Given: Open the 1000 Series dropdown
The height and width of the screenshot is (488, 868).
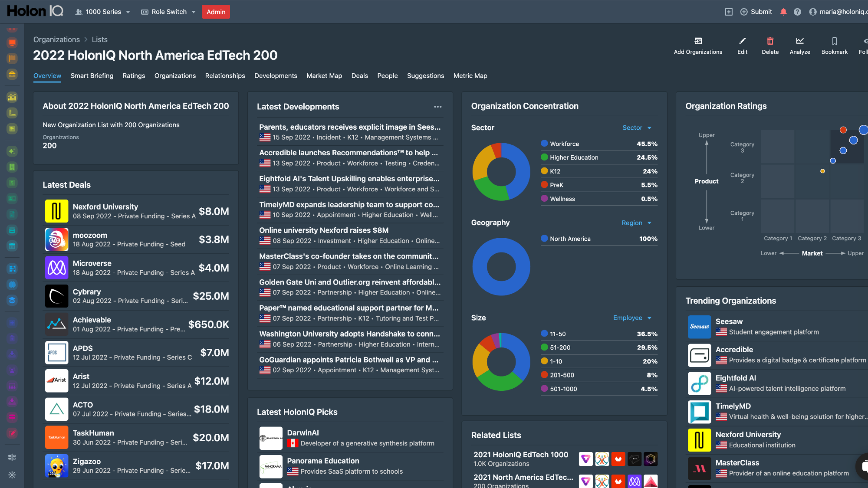Looking at the screenshot, I should tap(103, 12).
